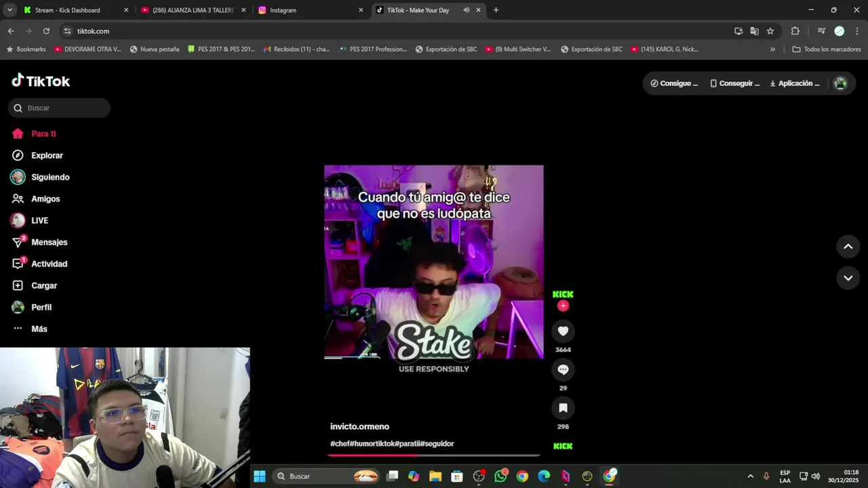
Task: Open the volume icon in system tray
Action: tap(816, 476)
